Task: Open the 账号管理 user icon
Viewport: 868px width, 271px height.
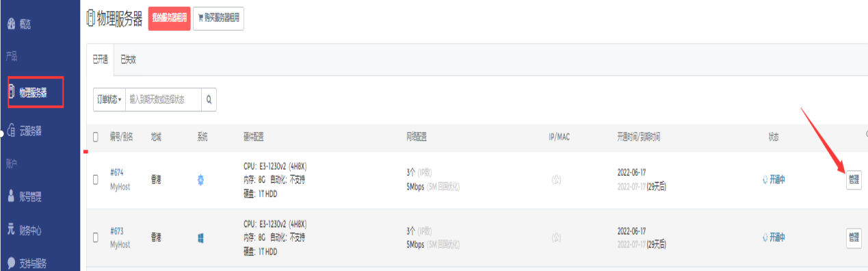Action: point(11,196)
